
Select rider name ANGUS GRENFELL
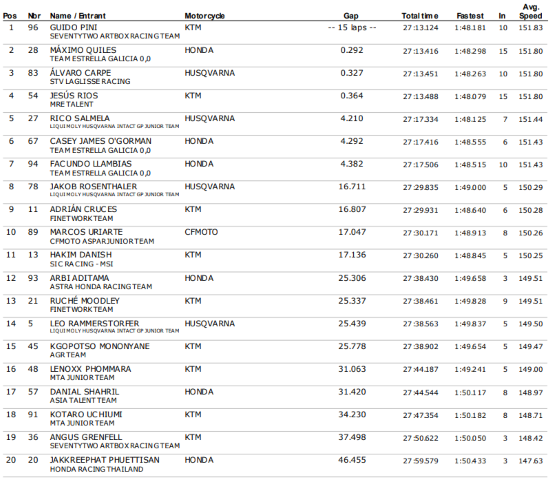86,437
